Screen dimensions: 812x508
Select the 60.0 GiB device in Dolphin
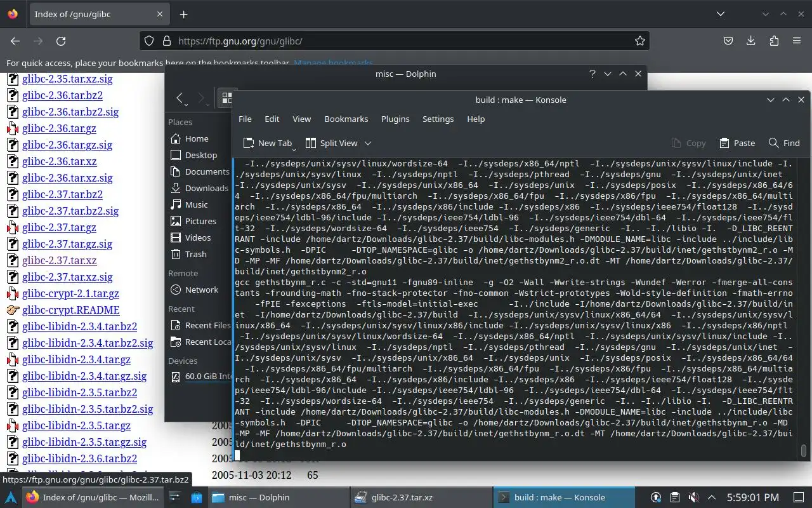coord(199,376)
